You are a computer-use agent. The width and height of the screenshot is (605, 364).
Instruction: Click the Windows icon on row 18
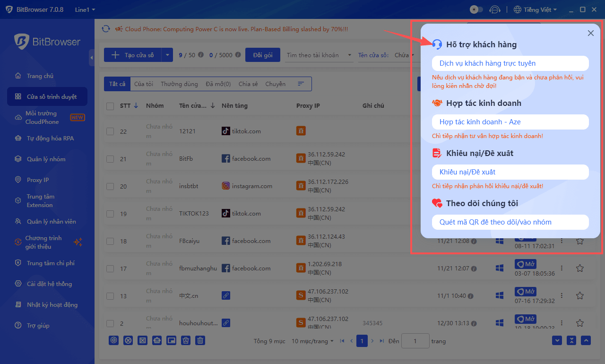499,241
